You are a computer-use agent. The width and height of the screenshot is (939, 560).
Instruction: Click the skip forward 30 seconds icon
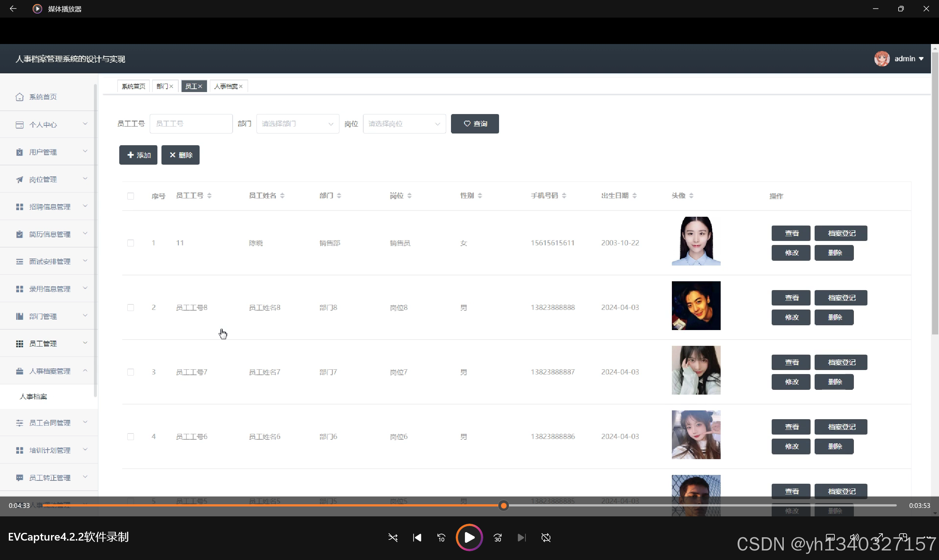498,537
